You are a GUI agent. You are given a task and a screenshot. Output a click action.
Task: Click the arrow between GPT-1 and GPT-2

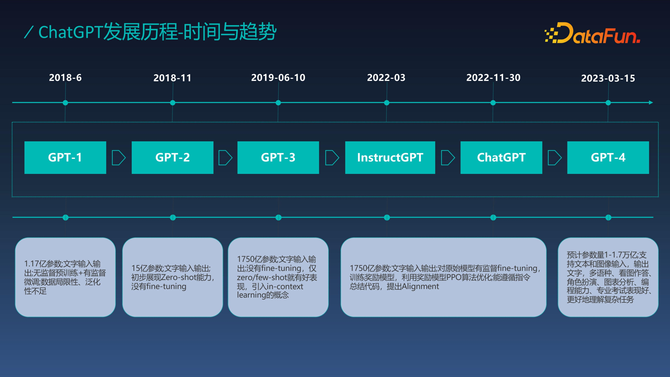pos(119,158)
